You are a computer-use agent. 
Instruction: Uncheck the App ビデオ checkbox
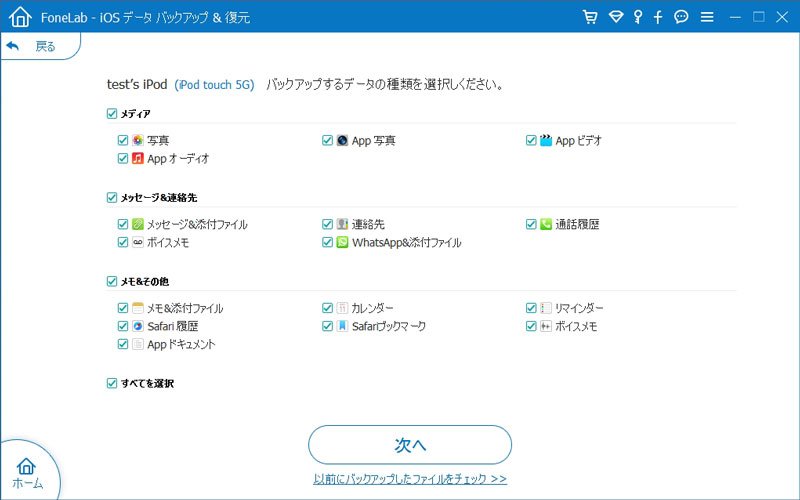tap(531, 140)
